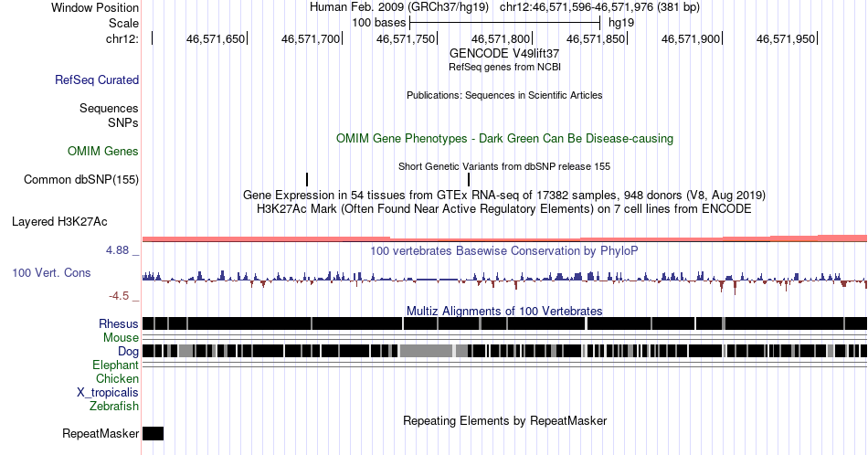Click the H3K27Ac Mark ENCODE title

(504, 208)
